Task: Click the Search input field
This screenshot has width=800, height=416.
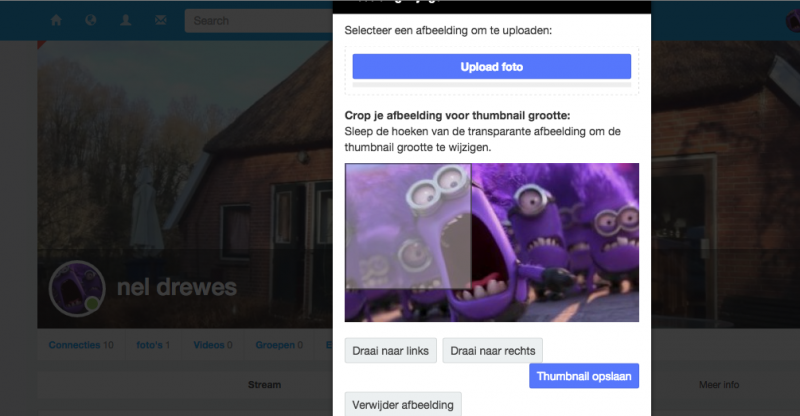Action: (x=259, y=21)
